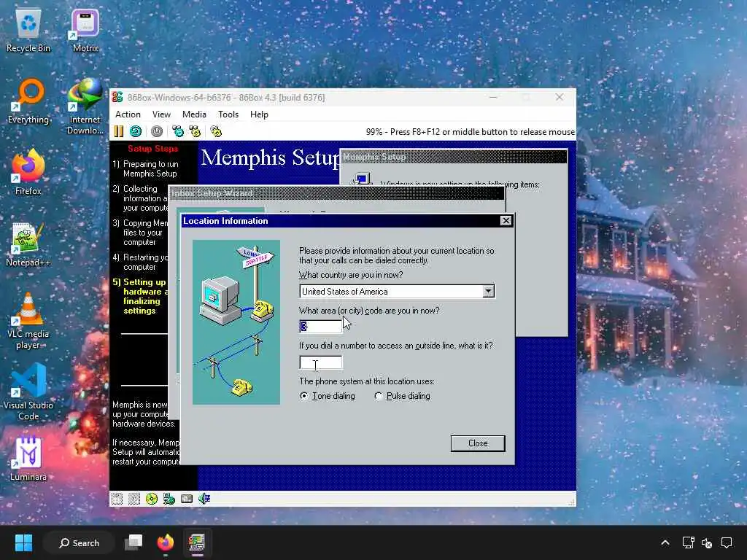Select the Pulse dialing radio button
The height and width of the screenshot is (560, 747).
click(x=379, y=396)
